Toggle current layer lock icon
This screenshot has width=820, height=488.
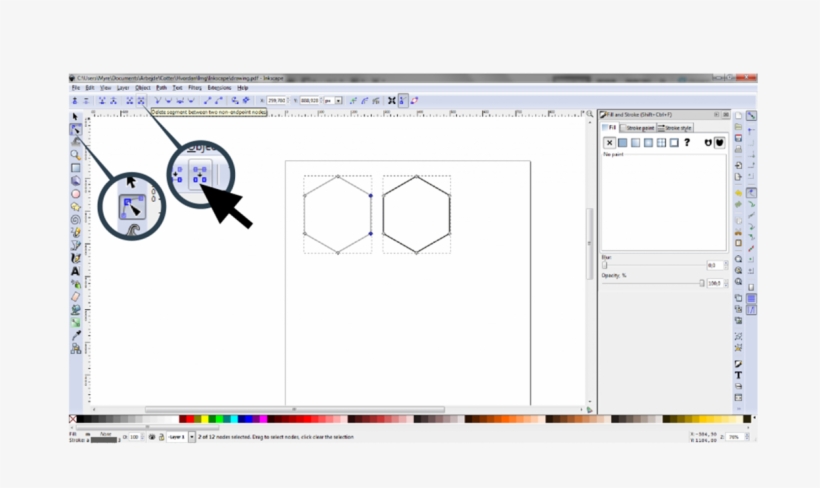162,437
